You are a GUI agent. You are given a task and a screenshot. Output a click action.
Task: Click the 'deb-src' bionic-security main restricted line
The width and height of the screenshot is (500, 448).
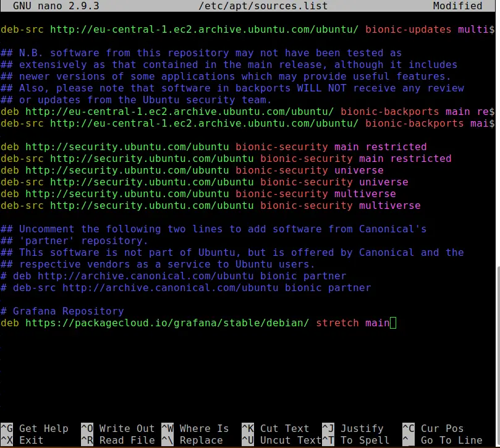coord(226,158)
